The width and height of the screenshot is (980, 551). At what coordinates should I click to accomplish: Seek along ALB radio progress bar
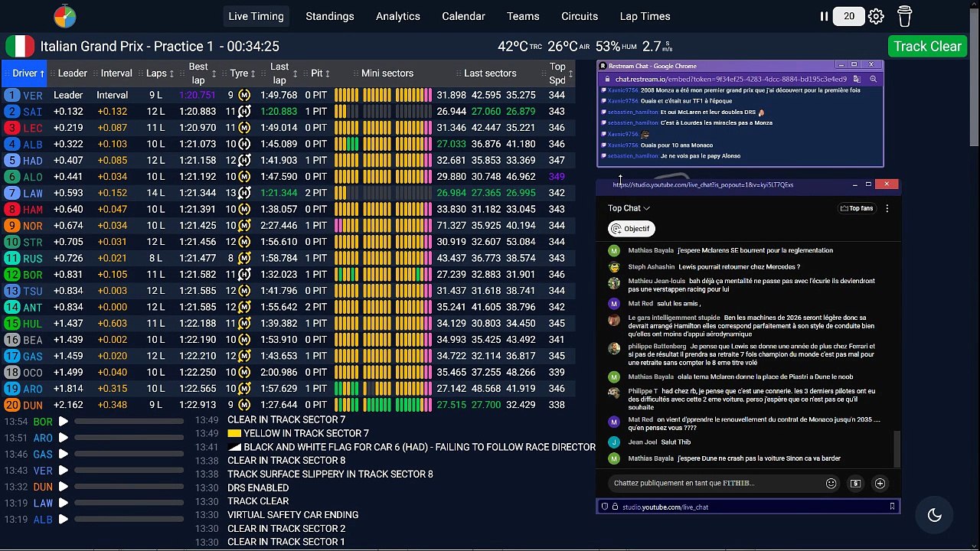[129, 520]
